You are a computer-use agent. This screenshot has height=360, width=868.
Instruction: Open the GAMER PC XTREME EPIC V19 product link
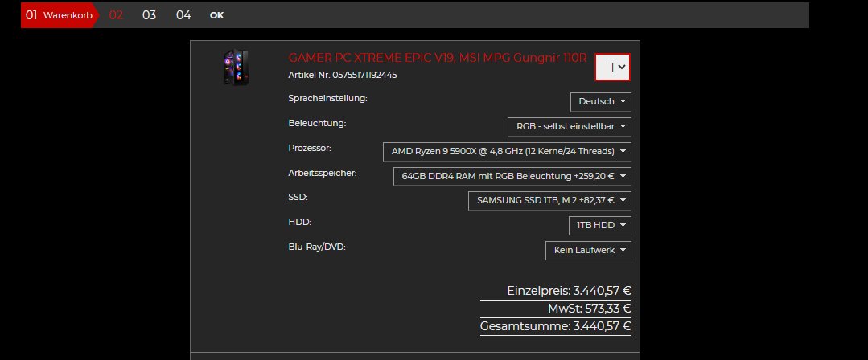coord(438,58)
